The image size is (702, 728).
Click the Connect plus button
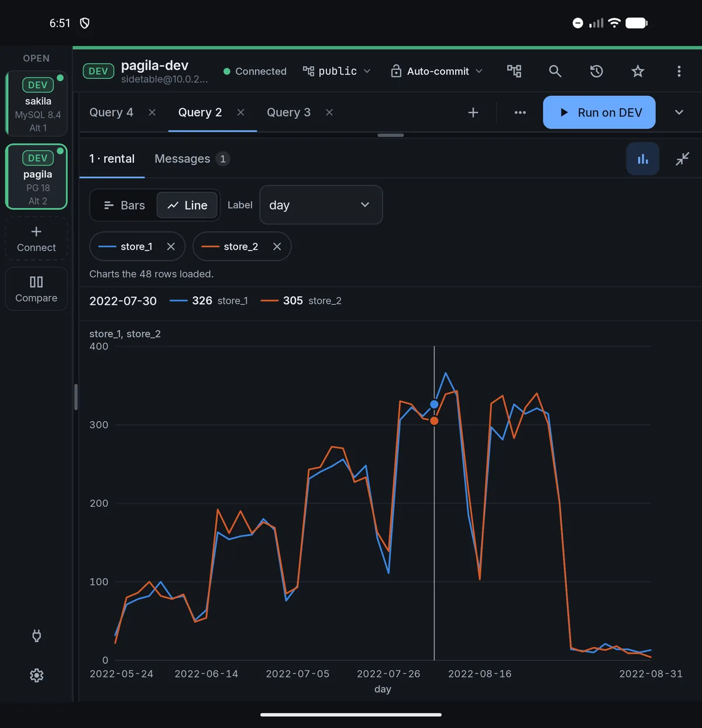[36, 239]
